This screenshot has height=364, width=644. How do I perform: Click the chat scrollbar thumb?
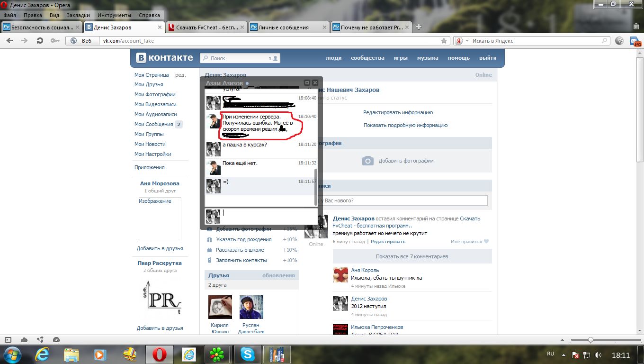click(316, 187)
